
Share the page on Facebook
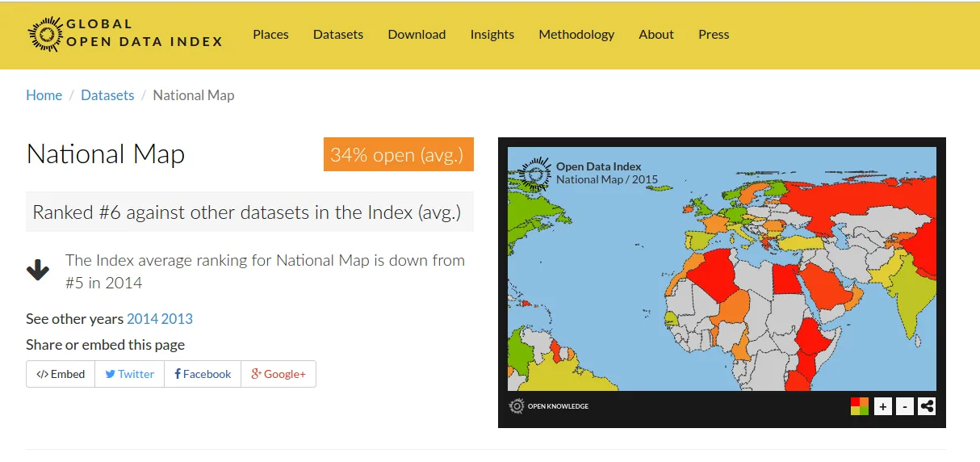[203, 374]
